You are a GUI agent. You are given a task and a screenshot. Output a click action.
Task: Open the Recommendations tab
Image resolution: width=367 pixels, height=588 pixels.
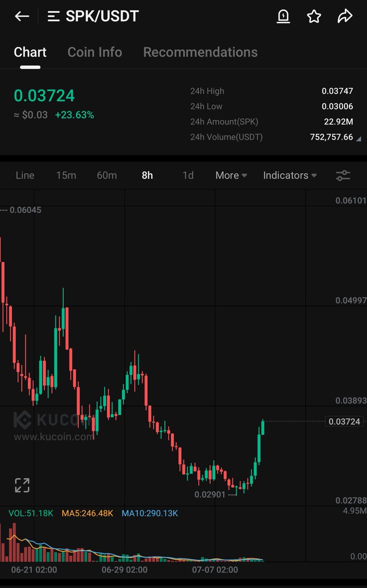(x=200, y=52)
